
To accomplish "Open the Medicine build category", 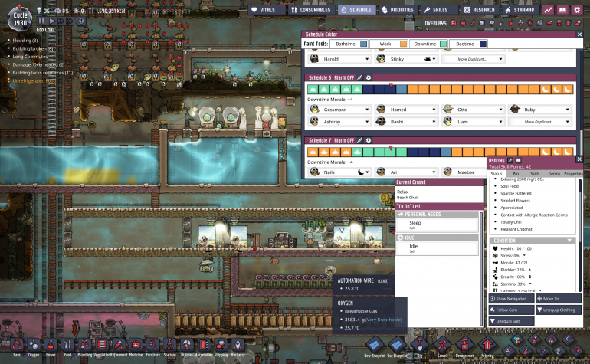I will (x=136, y=345).
